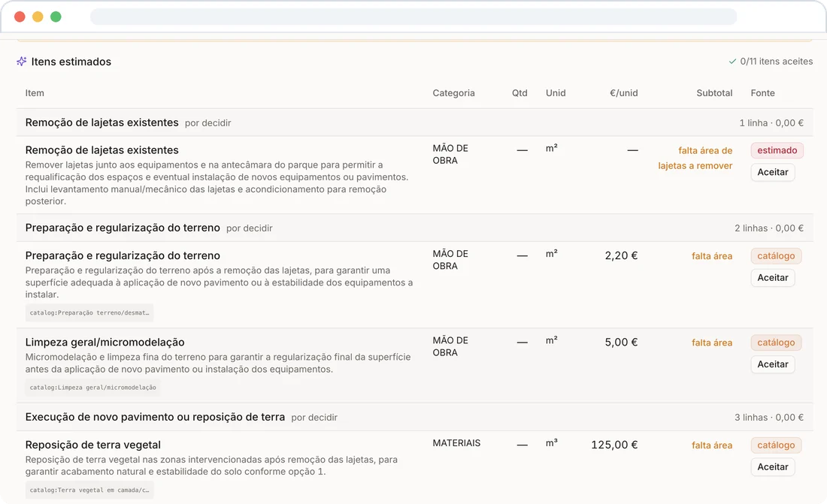Image resolution: width=827 pixels, height=504 pixels.
Task: Click the 1 linha · 0,00 € summary
Action: coord(771,123)
